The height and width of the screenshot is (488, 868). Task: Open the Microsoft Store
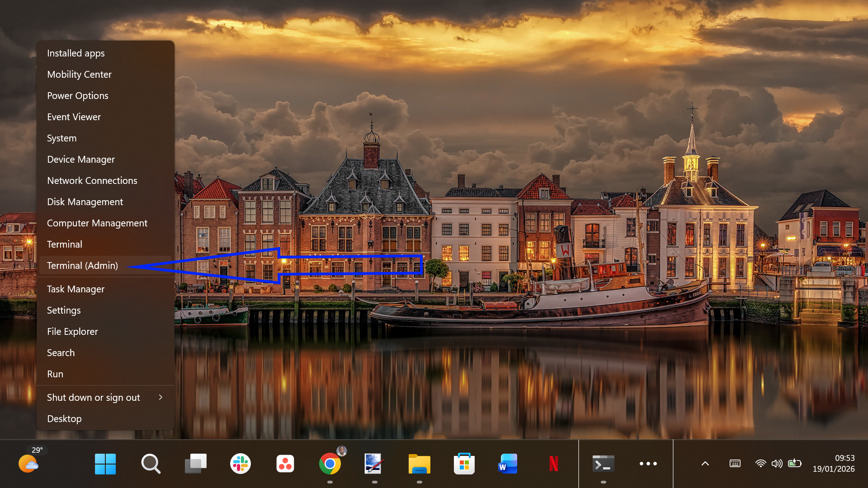[x=464, y=463]
